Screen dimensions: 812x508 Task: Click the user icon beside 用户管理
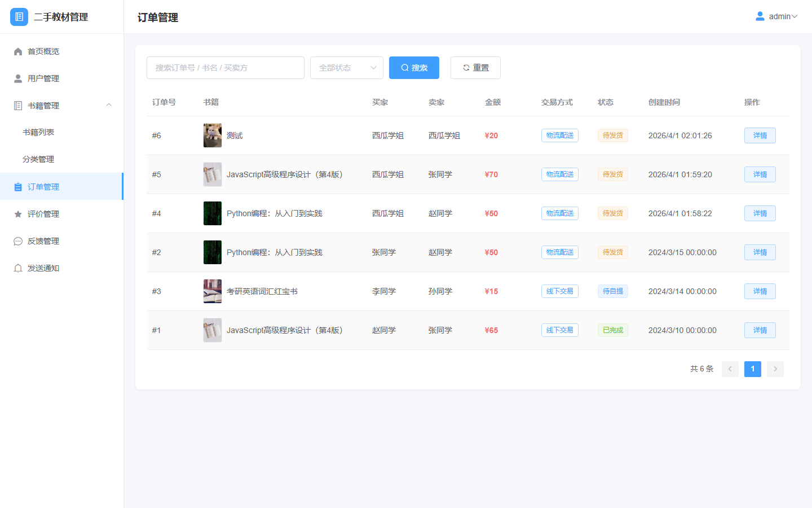tap(18, 78)
